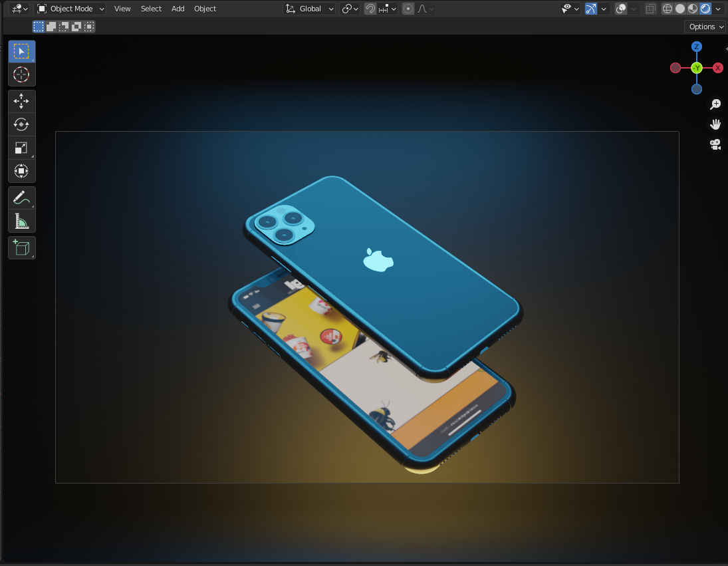Click the negative X axis gizmo ball
728x566 pixels.
(x=675, y=69)
